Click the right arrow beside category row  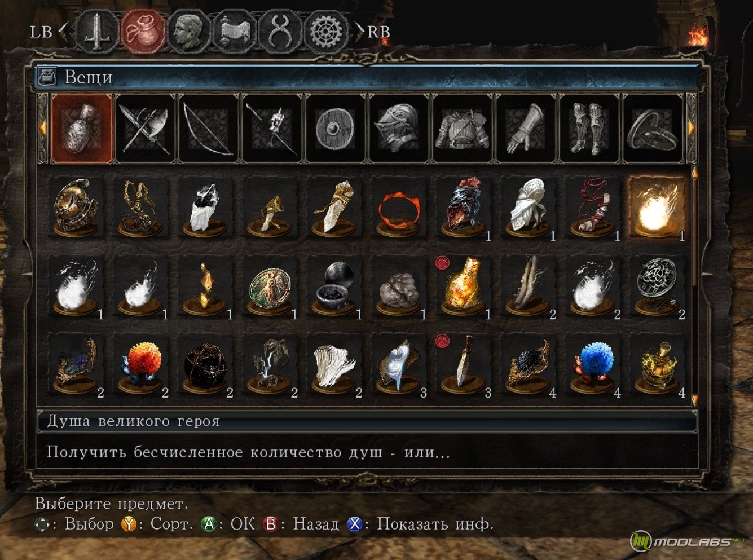click(x=691, y=129)
